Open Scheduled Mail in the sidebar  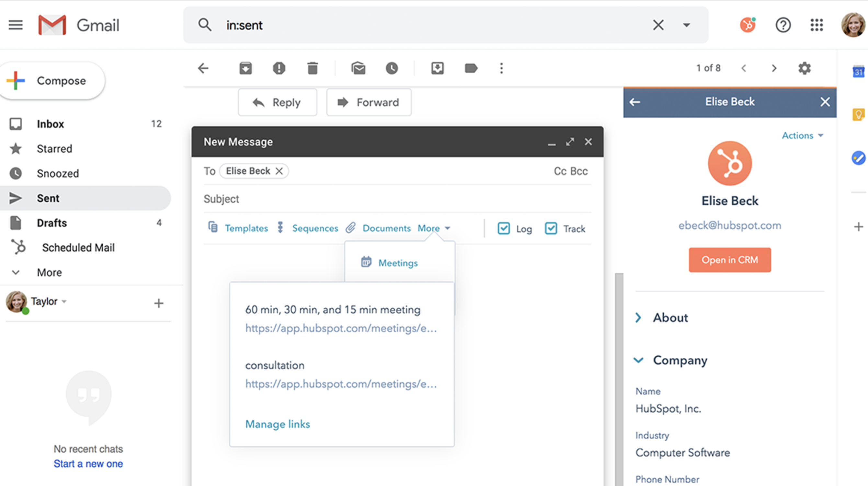[86, 248]
